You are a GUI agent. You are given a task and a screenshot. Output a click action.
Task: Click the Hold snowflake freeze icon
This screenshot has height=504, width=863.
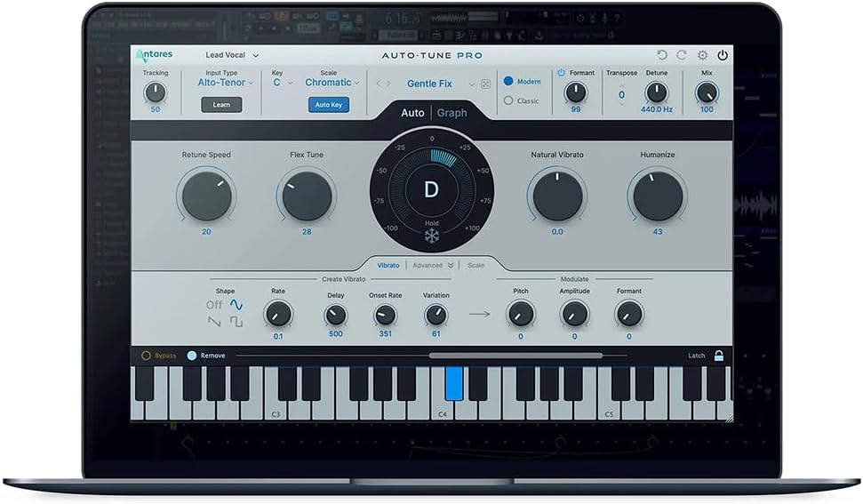click(432, 236)
